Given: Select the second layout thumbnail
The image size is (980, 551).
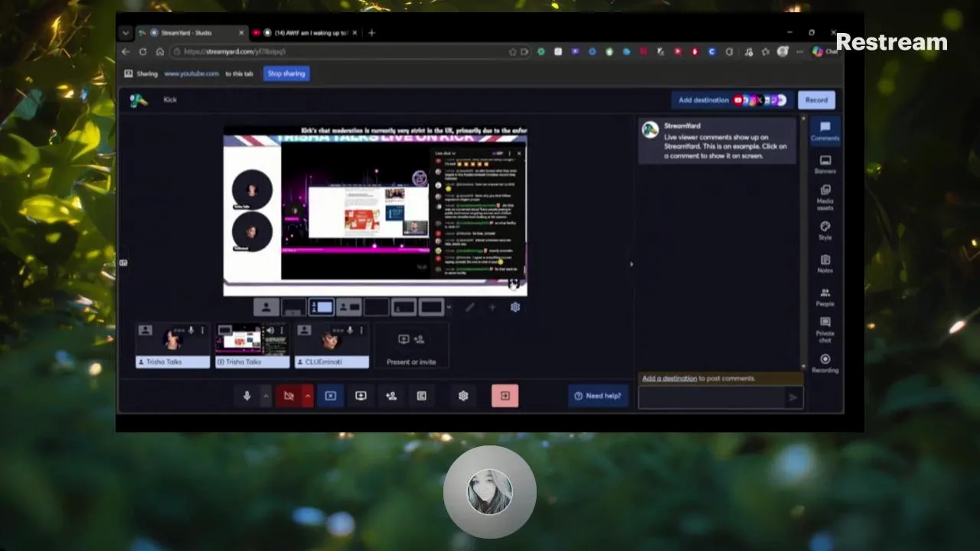Looking at the screenshot, I should [x=293, y=307].
